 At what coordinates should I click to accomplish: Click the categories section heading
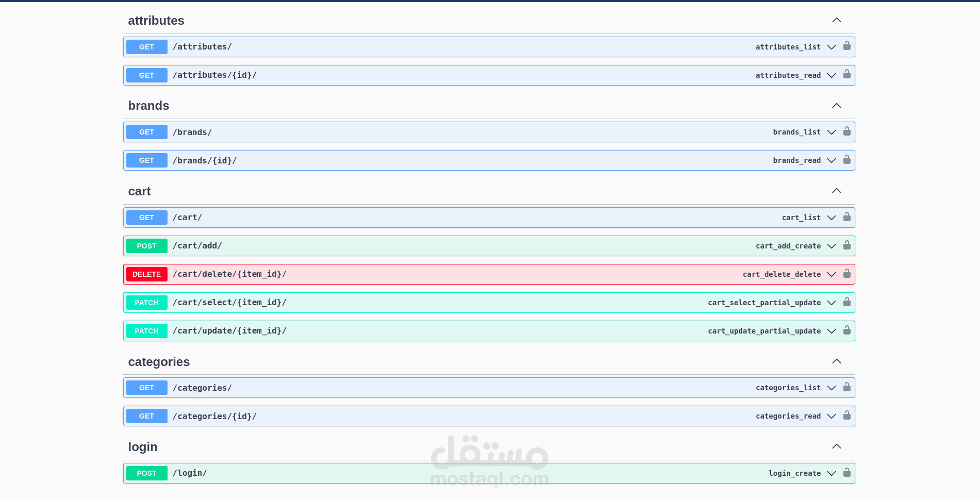click(x=159, y=362)
